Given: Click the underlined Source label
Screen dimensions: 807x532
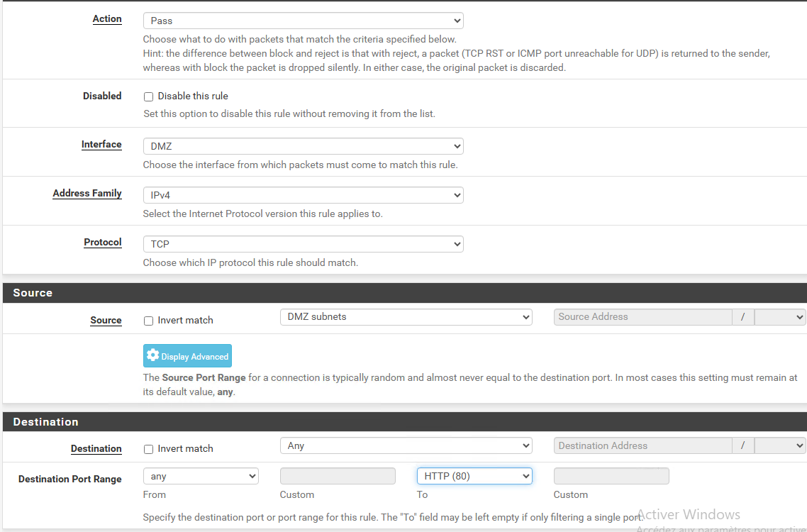Looking at the screenshot, I should pyautogui.click(x=106, y=321).
